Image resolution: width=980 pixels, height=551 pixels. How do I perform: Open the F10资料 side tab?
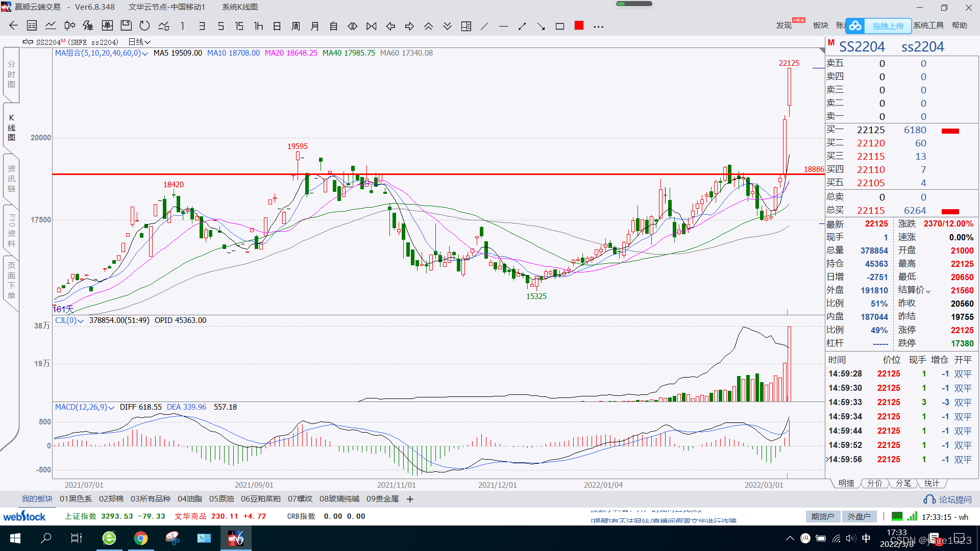click(11, 230)
